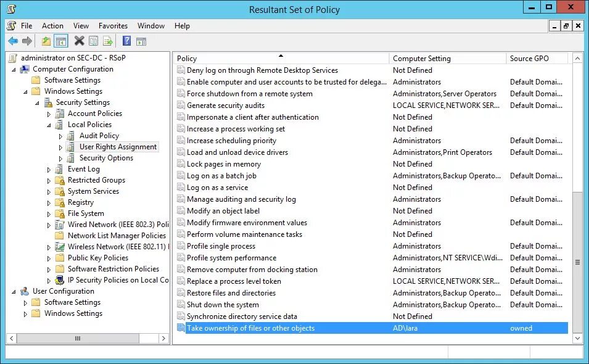This screenshot has height=364, width=589.
Task: Select the Registry tree item
Action: coord(80,202)
